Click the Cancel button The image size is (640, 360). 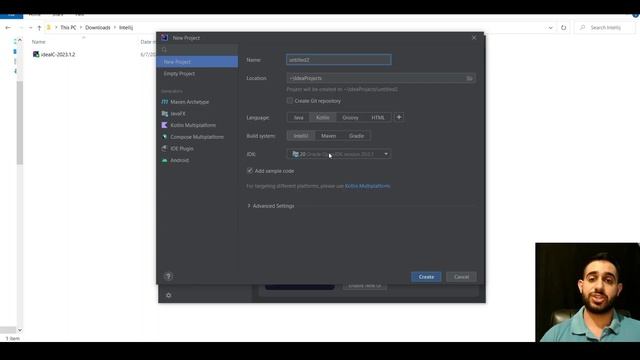(x=461, y=277)
